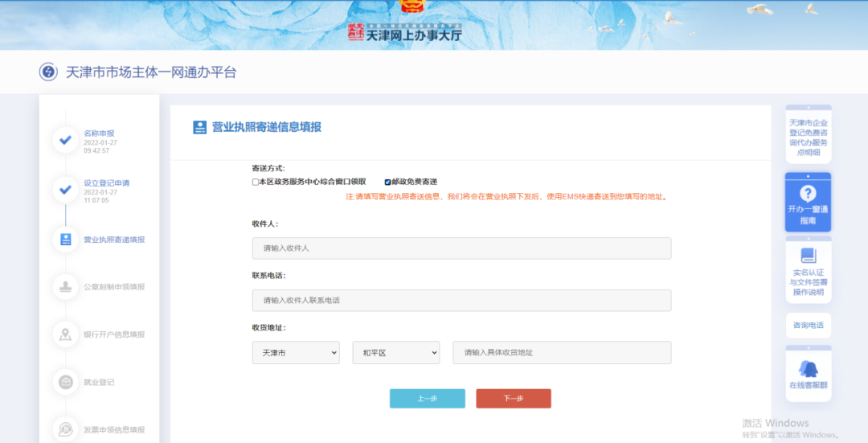
Task: Click the 银行开户信息填报 location icon
Action: (x=65, y=334)
